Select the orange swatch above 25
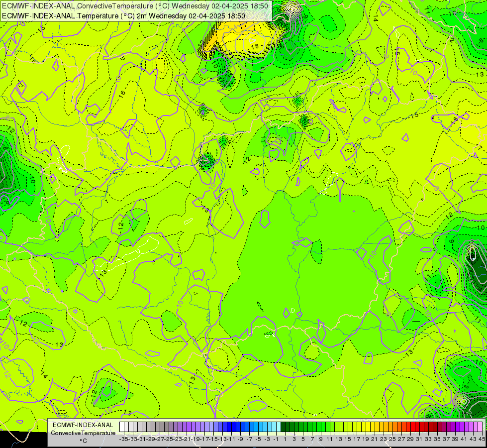Screen dimensions: 487x448 pos(390,427)
